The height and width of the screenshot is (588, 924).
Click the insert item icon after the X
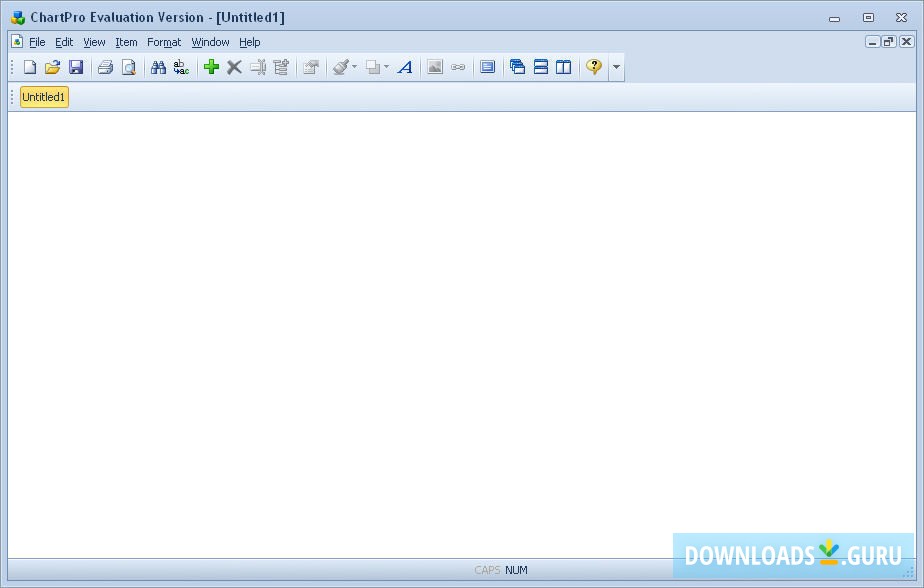[258, 67]
